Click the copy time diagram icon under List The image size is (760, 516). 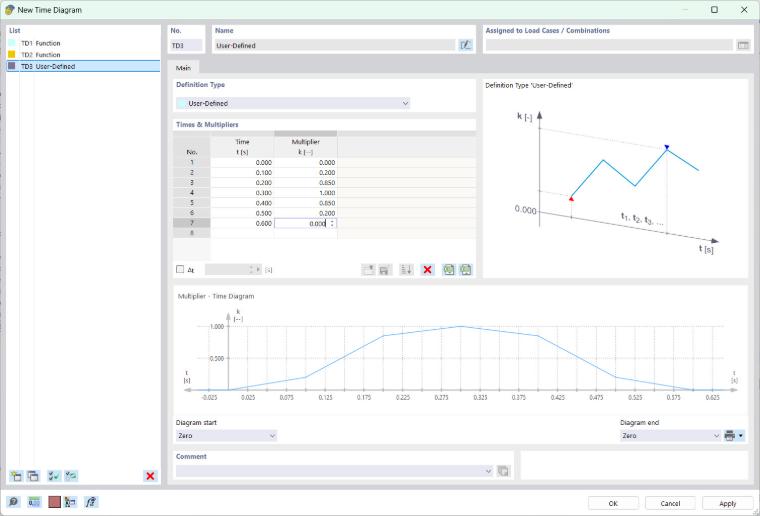click(x=33, y=476)
